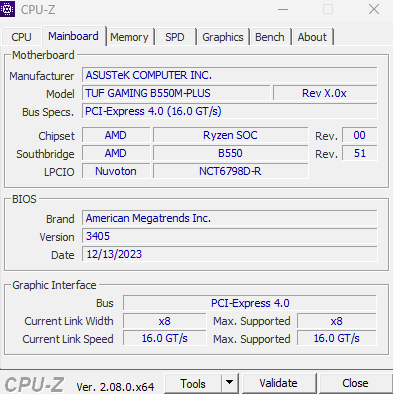Open the Bench tab
This screenshot has width=393, height=394.
[270, 37]
